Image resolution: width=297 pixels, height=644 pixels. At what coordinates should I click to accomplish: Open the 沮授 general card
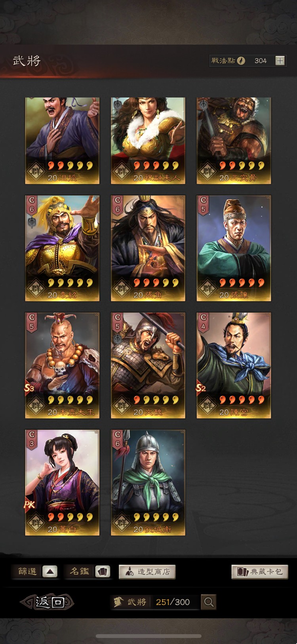pos(62,141)
